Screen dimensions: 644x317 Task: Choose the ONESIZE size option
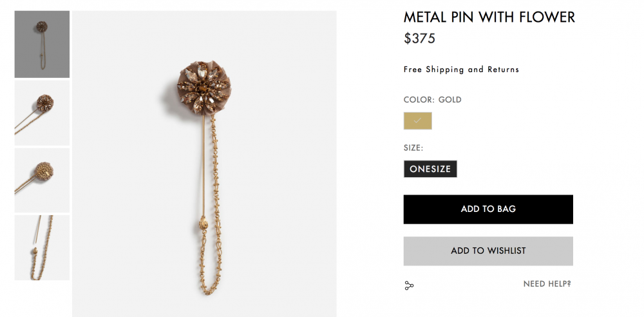[430, 169]
